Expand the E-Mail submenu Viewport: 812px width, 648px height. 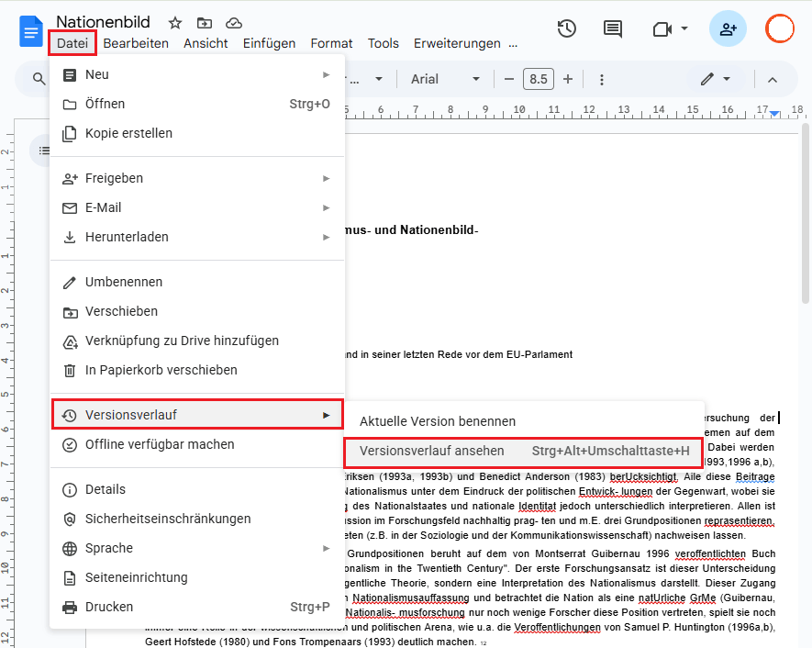click(196, 207)
